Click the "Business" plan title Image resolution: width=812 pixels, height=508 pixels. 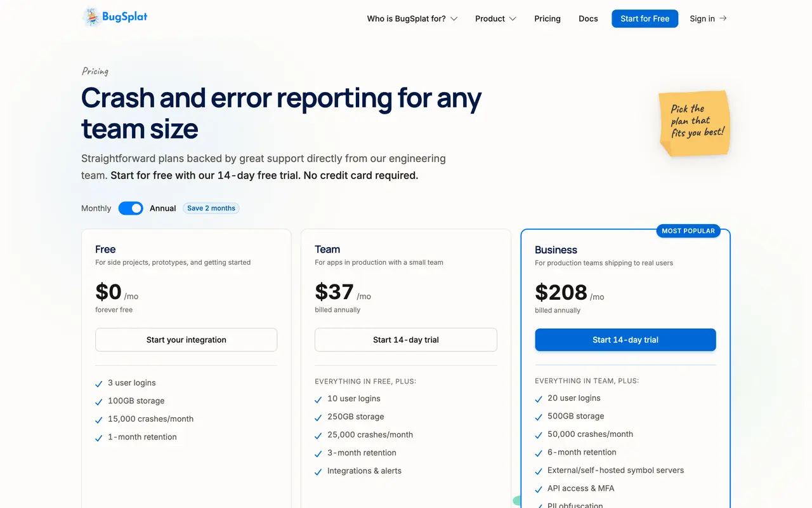556,250
